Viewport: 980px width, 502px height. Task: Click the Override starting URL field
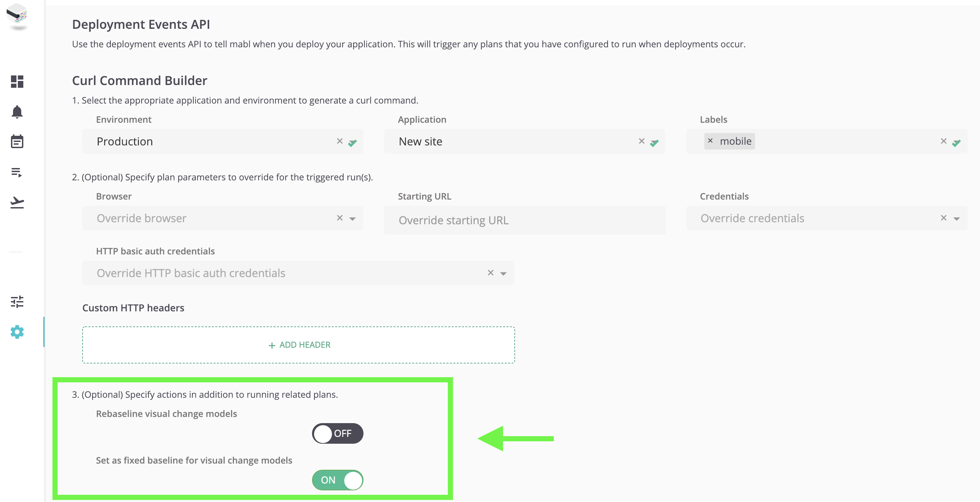524,220
